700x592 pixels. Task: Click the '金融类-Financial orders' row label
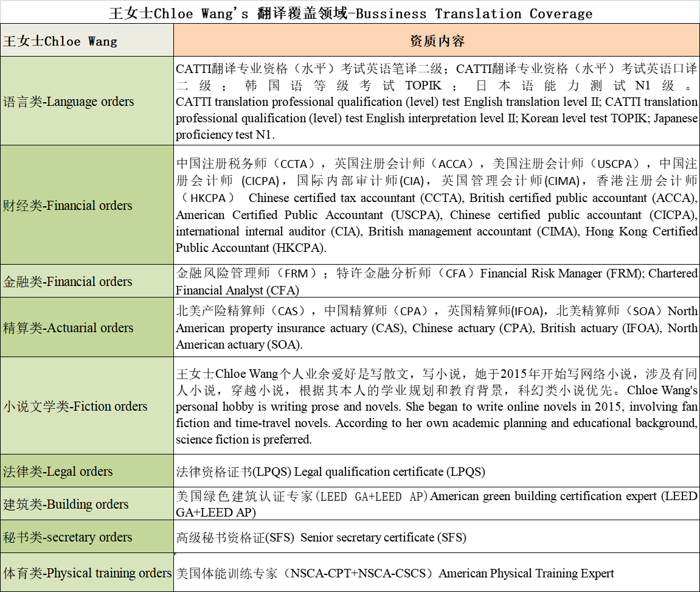[87, 281]
